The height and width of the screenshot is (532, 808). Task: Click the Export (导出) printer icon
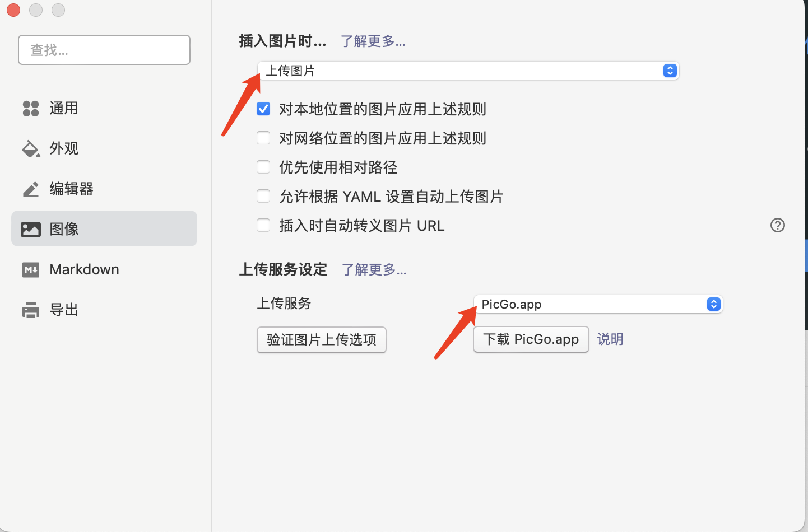click(31, 310)
